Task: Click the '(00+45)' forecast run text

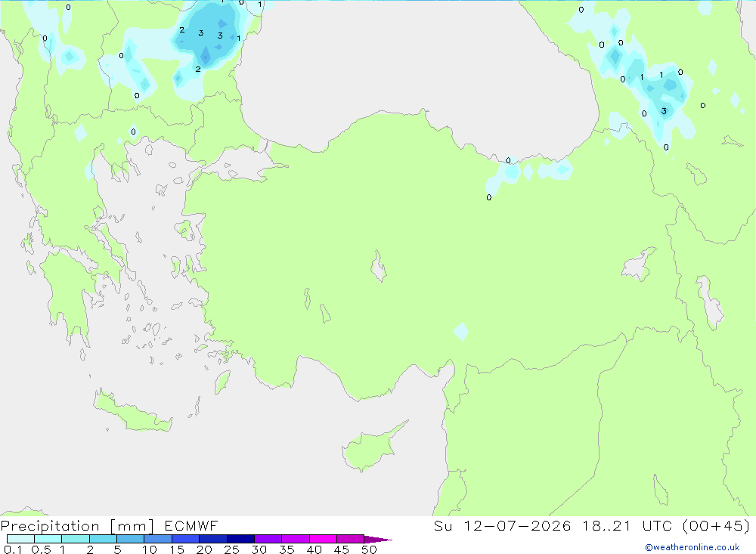Action: (717, 525)
